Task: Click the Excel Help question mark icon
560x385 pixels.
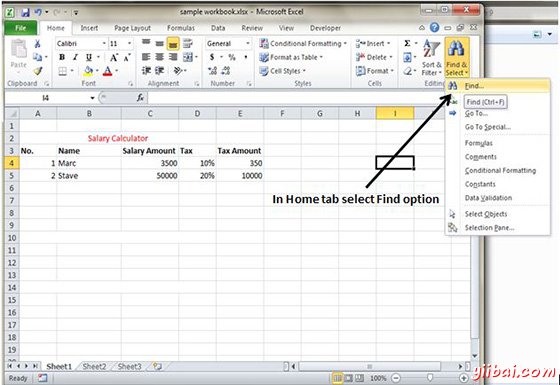Action: click(x=434, y=28)
